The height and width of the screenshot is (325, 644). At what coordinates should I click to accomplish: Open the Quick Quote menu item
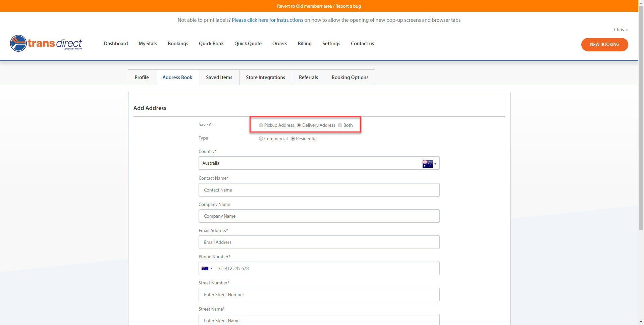click(248, 44)
